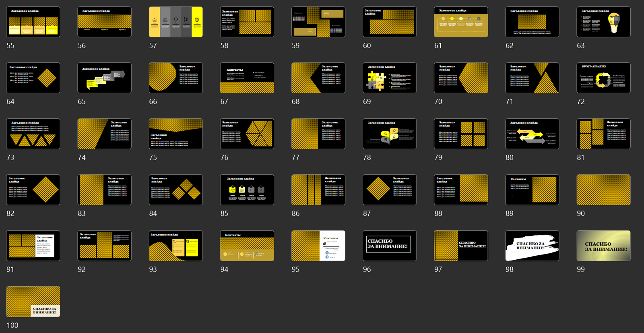Choose slide 96 with framed СПАСИБО ЗА ВНИМАНИЕ

(390, 246)
